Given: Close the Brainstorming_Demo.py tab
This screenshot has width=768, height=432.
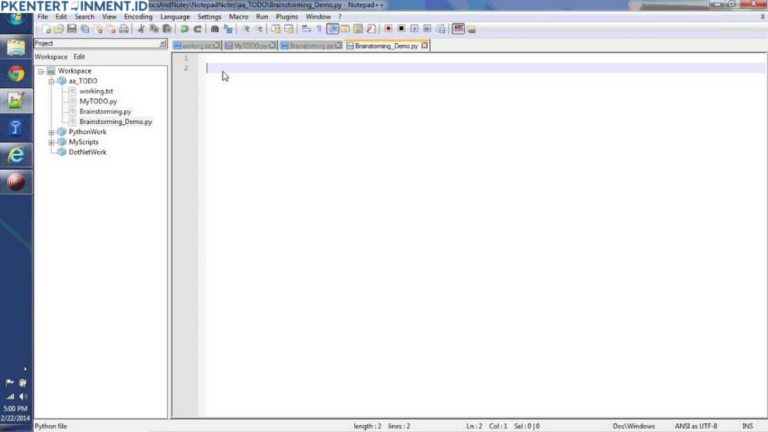Looking at the screenshot, I should (x=424, y=46).
